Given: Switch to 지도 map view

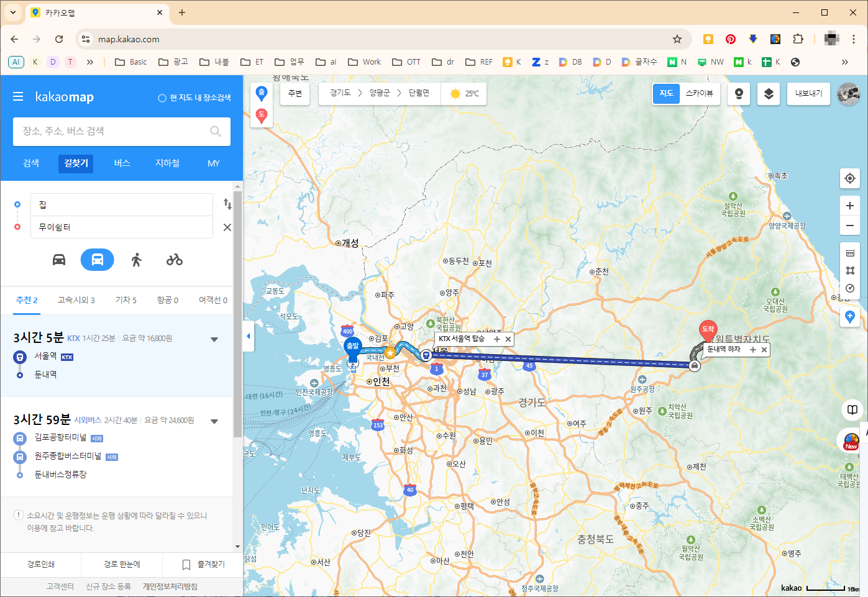Looking at the screenshot, I should pos(666,93).
